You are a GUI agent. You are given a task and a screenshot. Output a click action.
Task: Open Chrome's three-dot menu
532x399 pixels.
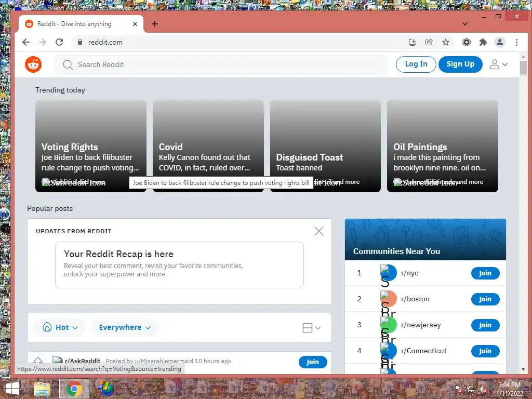click(516, 42)
